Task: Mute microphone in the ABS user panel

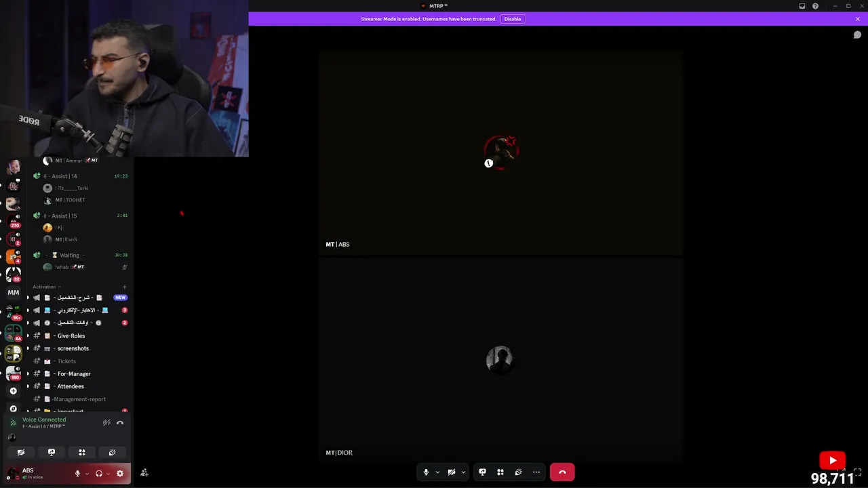Action: 77,474
